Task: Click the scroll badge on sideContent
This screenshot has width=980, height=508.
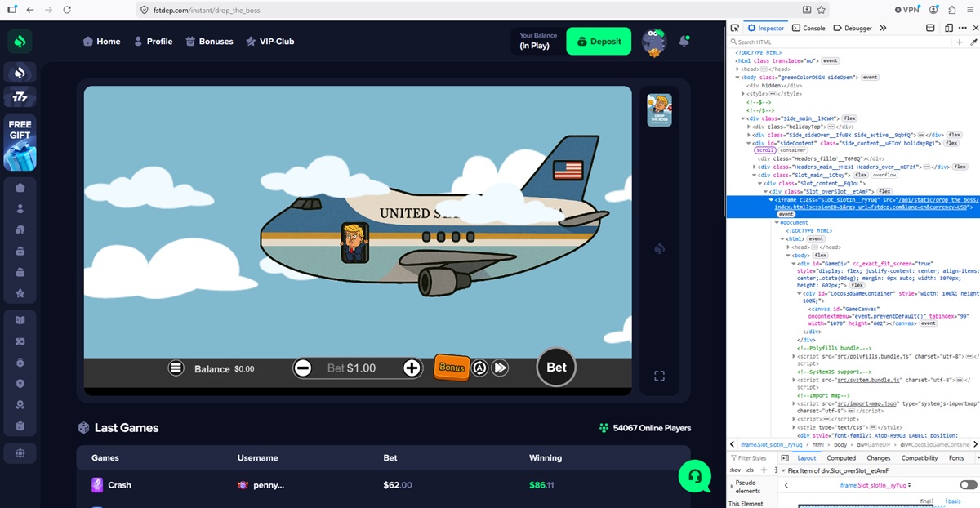Action: [x=764, y=150]
